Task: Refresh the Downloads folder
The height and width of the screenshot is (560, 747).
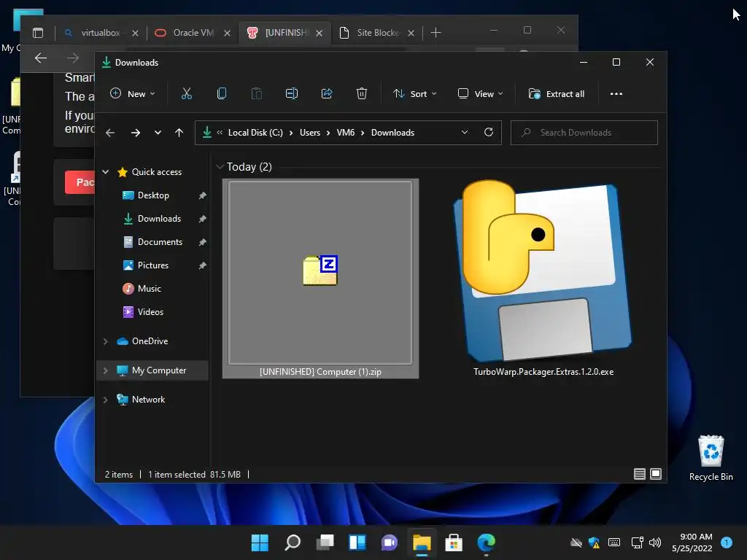Action: pyautogui.click(x=489, y=133)
